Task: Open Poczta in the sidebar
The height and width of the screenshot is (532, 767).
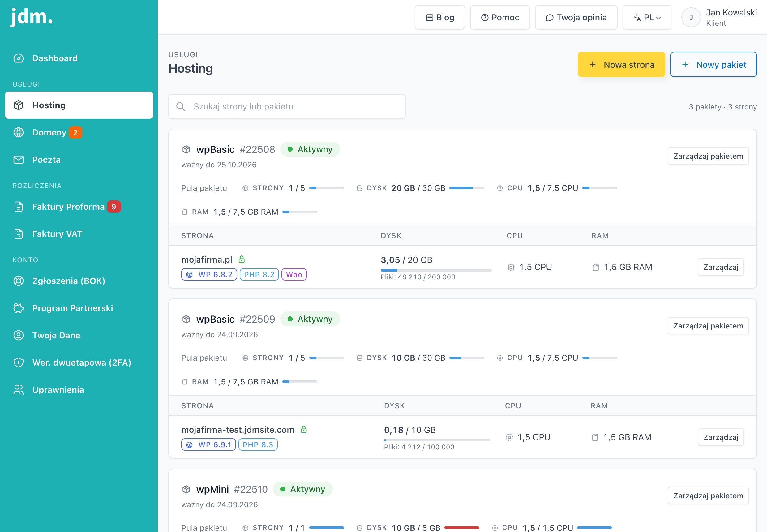Action: (x=79, y=160)
